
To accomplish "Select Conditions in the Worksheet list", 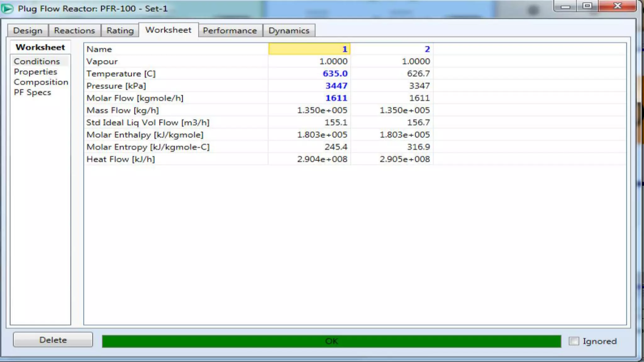I will click(x=37, y=61).
